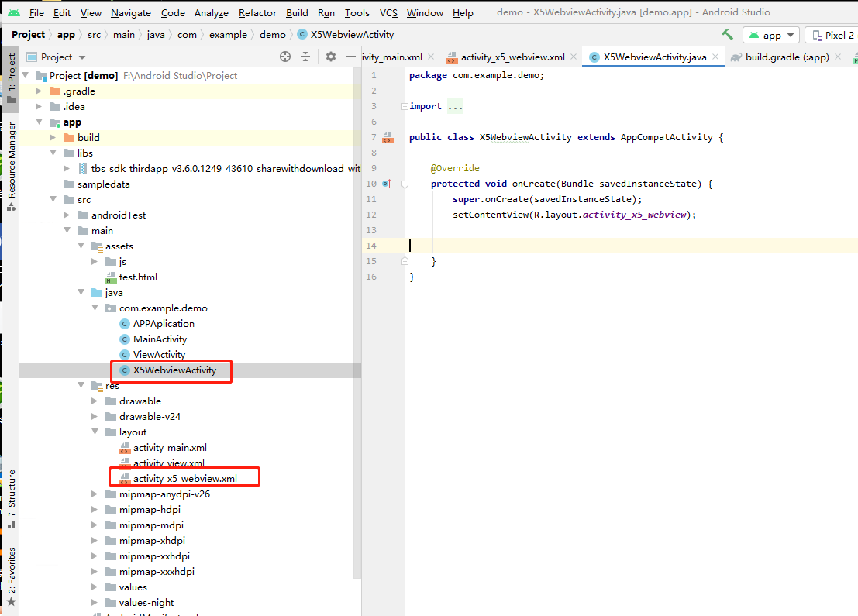This screenshot has height=616, width=858.
Task: Open the app run configuration dropdown
Action: point(770,35)
